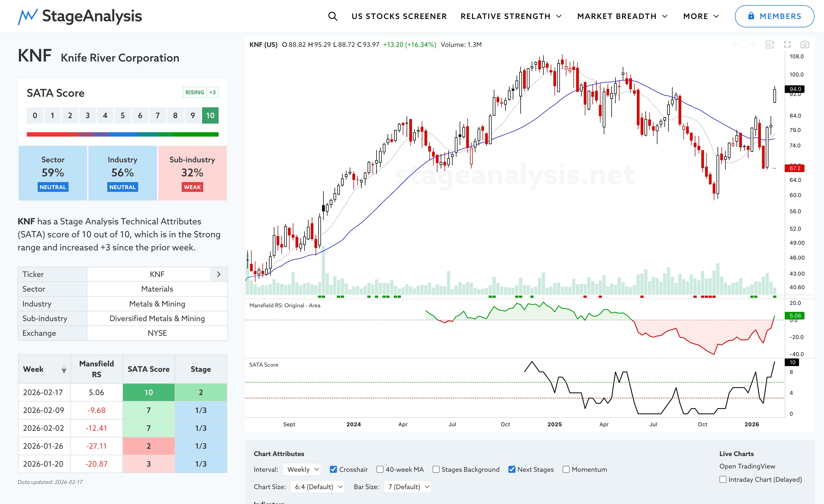Open US Stocks Screener menu item
The width and height of the screenshot is (824, 504).
coord(399,16)
